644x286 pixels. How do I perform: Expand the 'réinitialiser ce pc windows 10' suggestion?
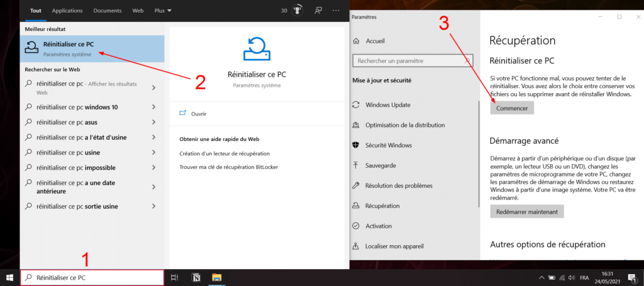[x=154, y=107]
